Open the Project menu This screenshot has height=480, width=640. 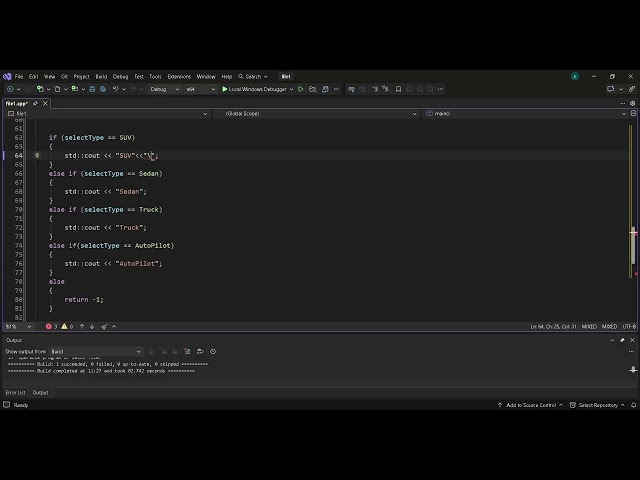pos(81,76)
